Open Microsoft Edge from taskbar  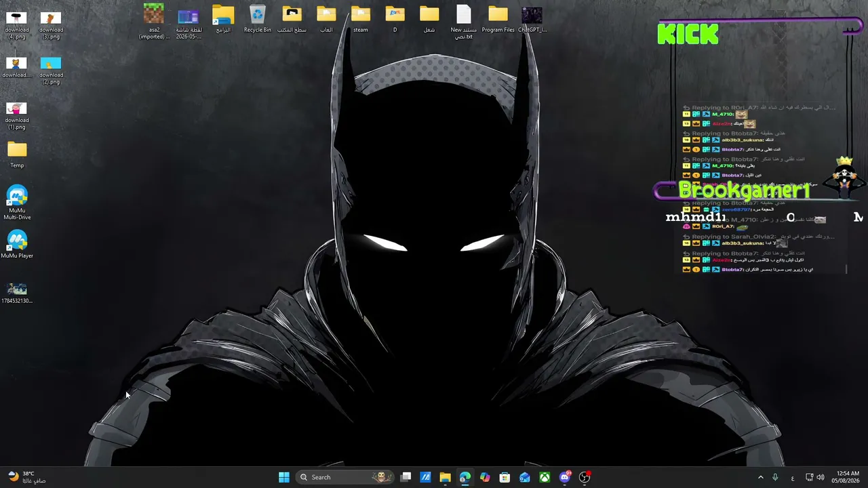(465, 477)
